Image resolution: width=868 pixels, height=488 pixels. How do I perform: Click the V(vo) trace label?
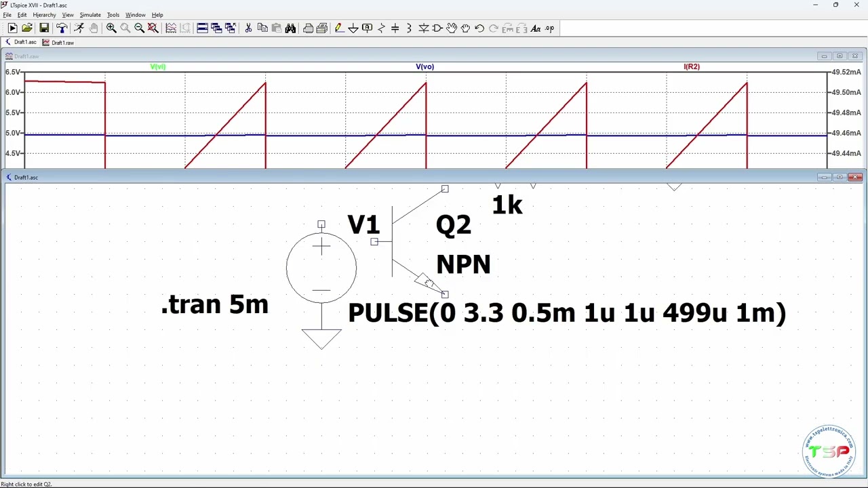coord(425,66)
